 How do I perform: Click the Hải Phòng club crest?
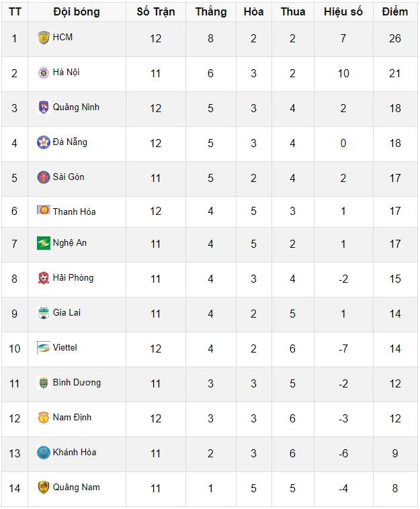(x=44, y=278)
